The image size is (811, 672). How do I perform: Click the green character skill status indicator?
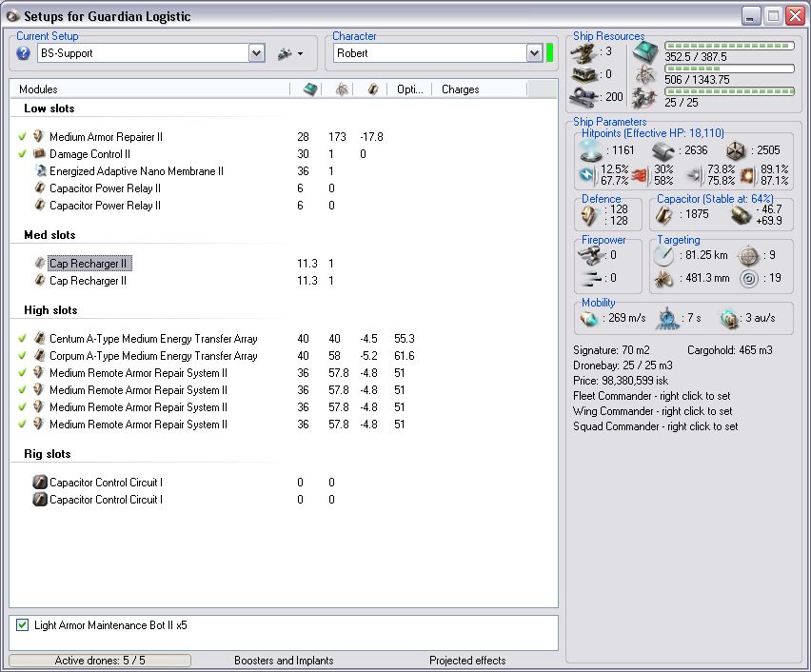[549, 52]
